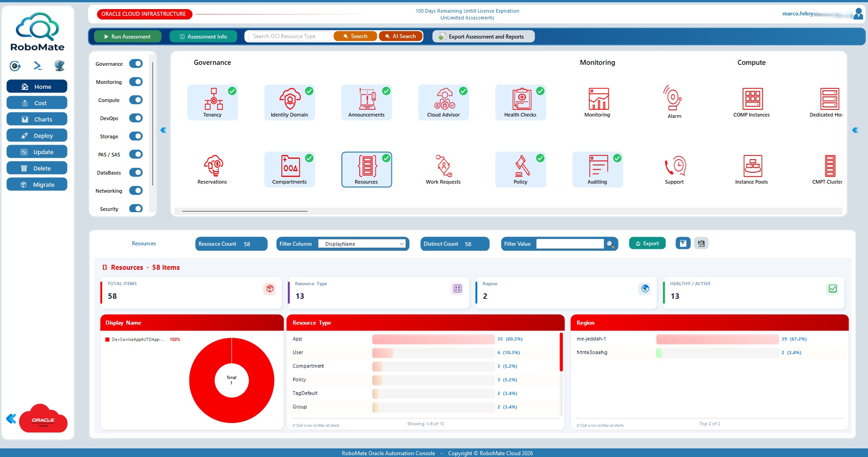Toggle the Monitoring switch

tap(136, 82)
